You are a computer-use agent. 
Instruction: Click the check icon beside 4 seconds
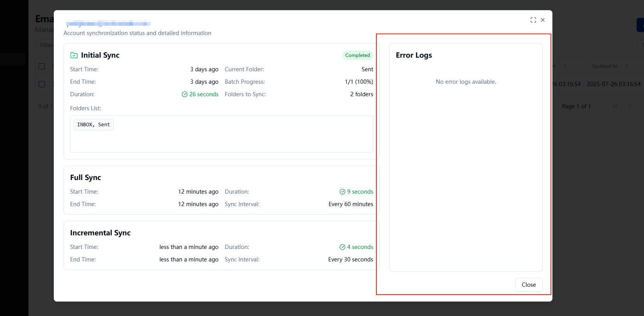pyautogui.click(x=342, y=247)
